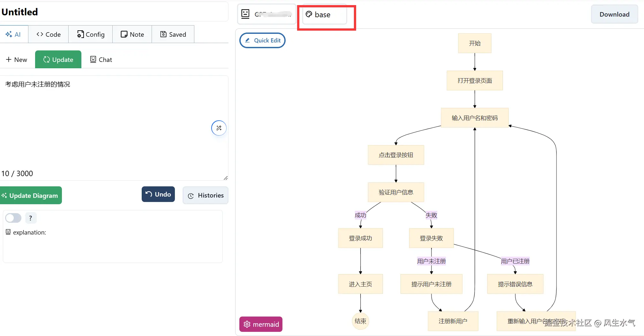Select the Chat mode tab
This screenshot has height=336, width=644.
pos(101,60)
